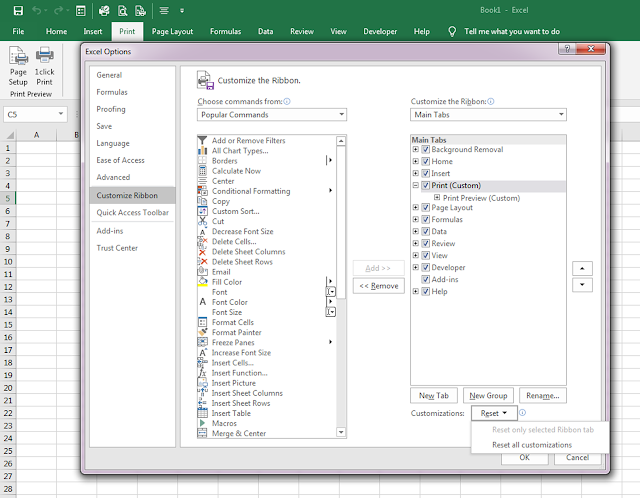This screenshot has height=498, width=640.
Task: Toggle the Print (Custom) tab checkbox
Action: (x=425, y=185)
